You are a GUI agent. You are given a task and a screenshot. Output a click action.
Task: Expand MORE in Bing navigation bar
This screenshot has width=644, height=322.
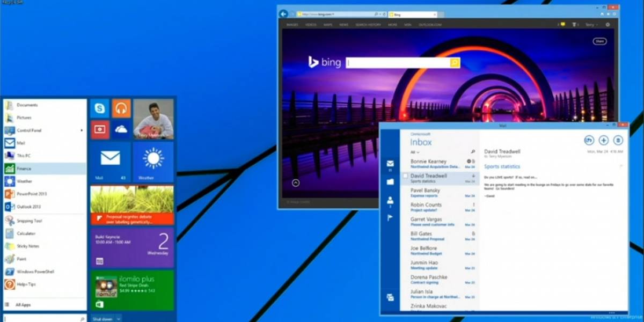pyautogui.click(x=393, y=25)
